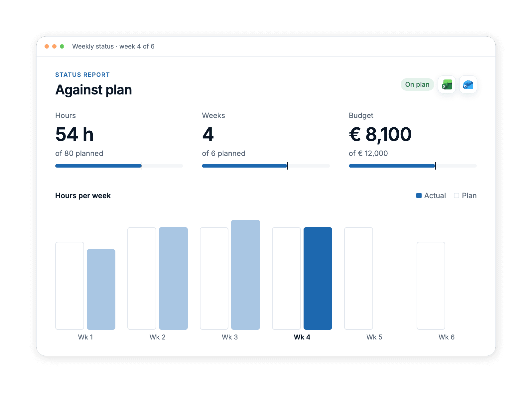Click the Wk 1 axis label
Image resolution: width=532 pixels, height=399 pixels.
tap(85, 337)
